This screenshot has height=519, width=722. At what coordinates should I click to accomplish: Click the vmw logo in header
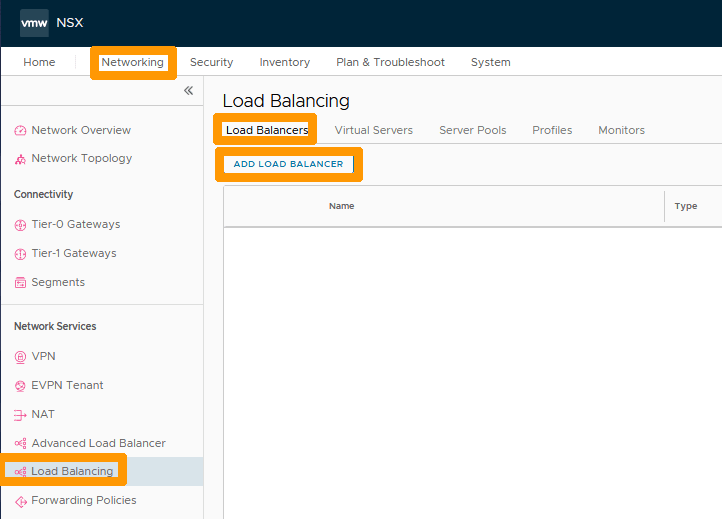point(34,23)
